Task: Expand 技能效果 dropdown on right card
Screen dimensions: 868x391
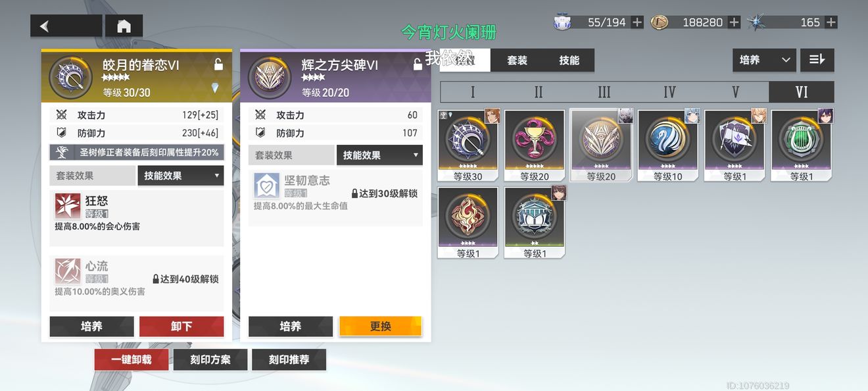Action: tap(379, 155)
